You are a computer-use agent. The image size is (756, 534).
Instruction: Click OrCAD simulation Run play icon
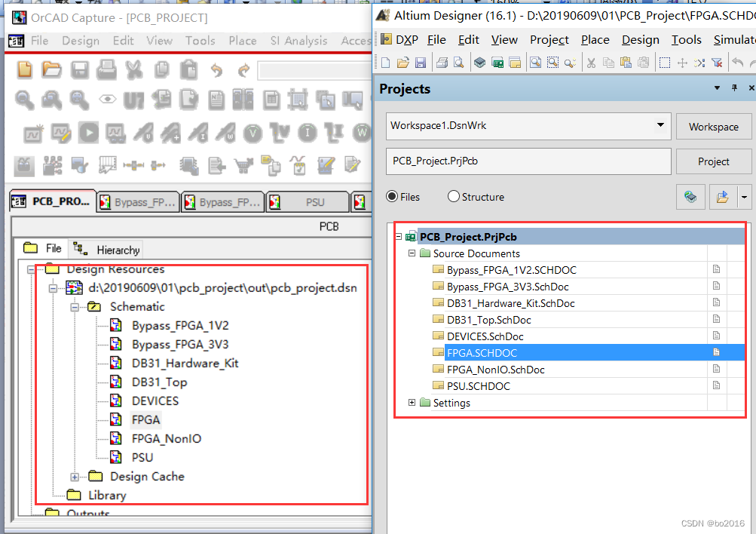(89, 133)
